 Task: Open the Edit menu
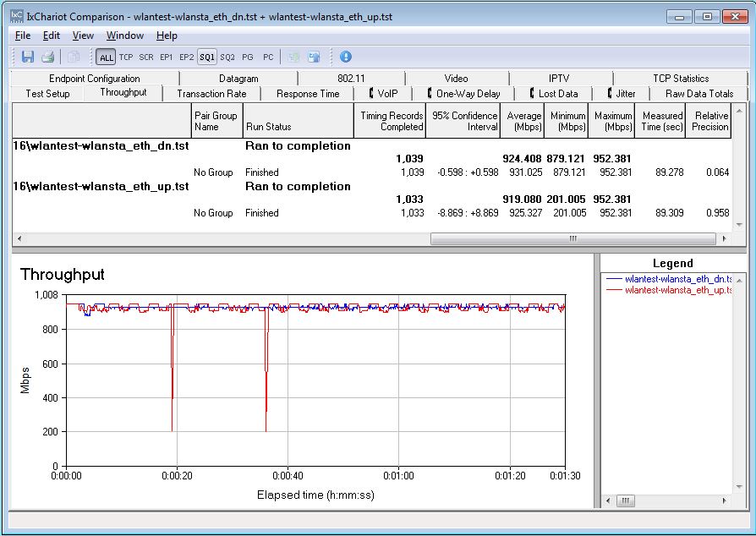tap(51, 36)
